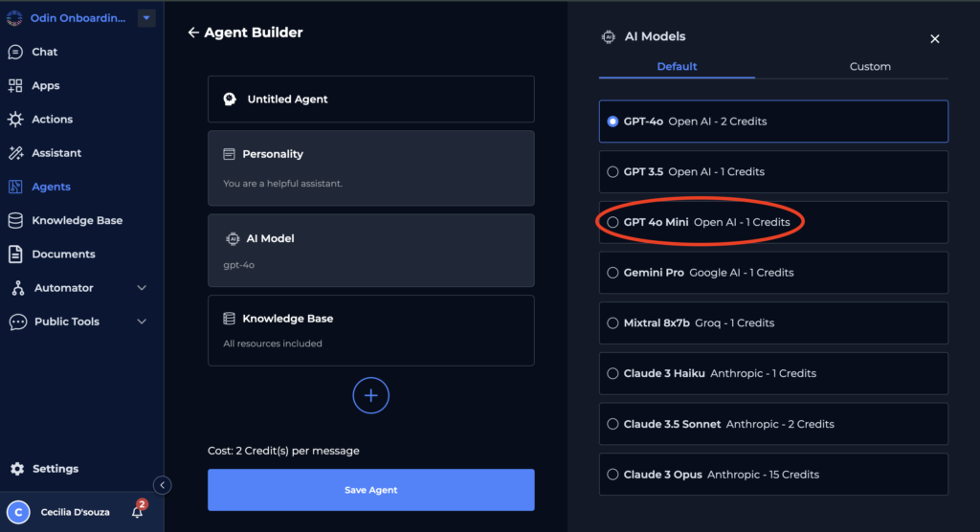Select the GPT-4o radio button
This screenshot has width=980, height=532.
(612, 122)
